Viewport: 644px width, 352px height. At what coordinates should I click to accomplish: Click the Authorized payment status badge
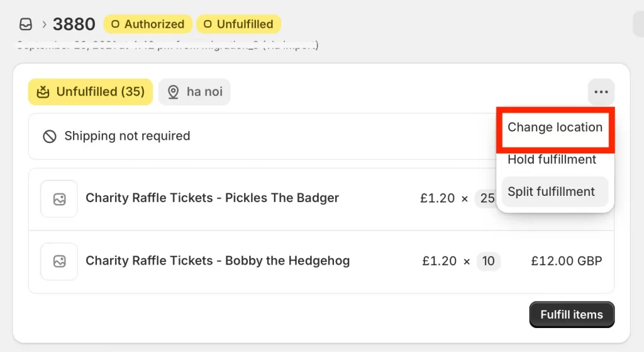click(x=148, y=25)
